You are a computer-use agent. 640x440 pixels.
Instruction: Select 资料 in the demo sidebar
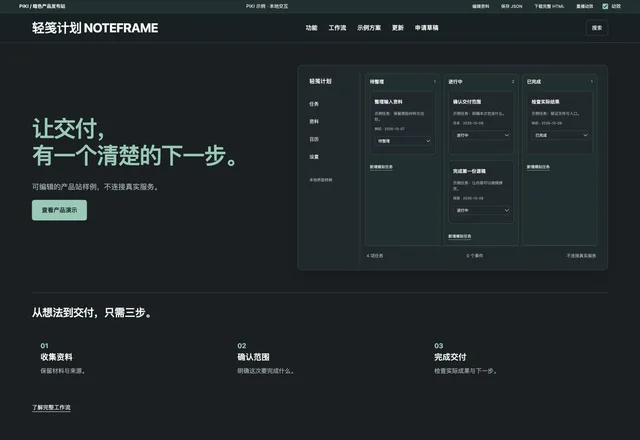click(x=314, y=122)
